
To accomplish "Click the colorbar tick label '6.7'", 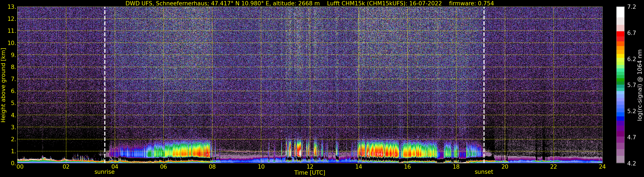I will click(632, 33).
